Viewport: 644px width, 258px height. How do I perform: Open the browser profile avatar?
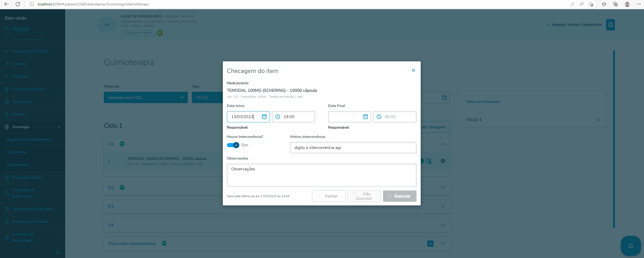pos(627,4)
